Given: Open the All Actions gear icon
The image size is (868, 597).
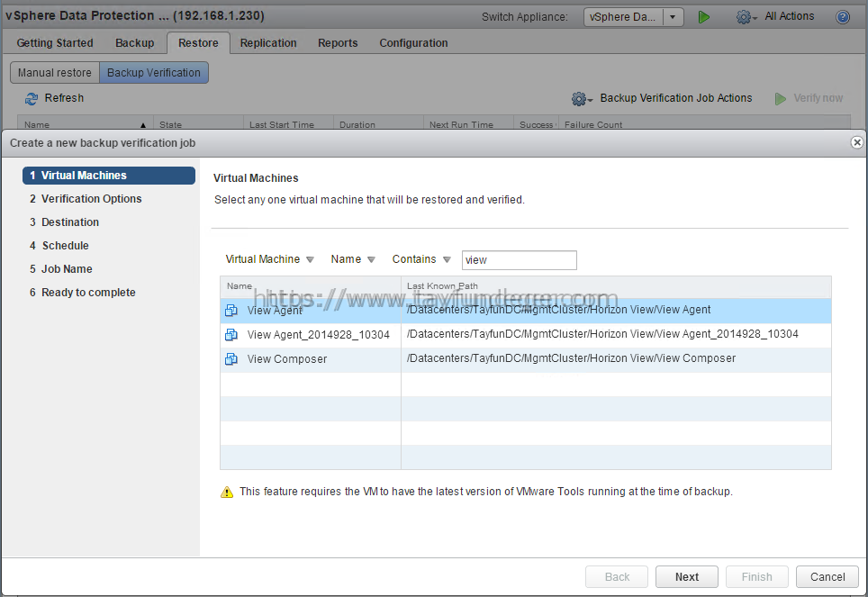Looking at the screenshot, I should pyautogui.click(x=746, y=17).
